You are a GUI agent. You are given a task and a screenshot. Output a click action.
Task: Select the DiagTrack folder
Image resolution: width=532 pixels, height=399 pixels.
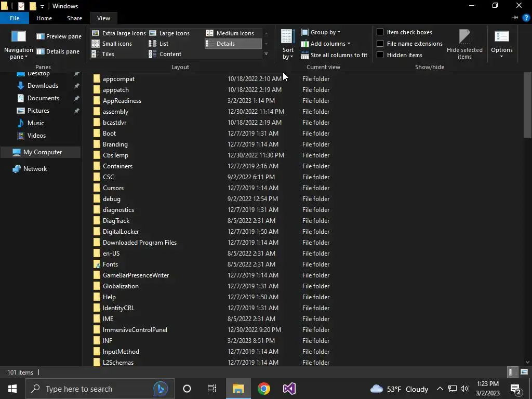tap(116, 220)
